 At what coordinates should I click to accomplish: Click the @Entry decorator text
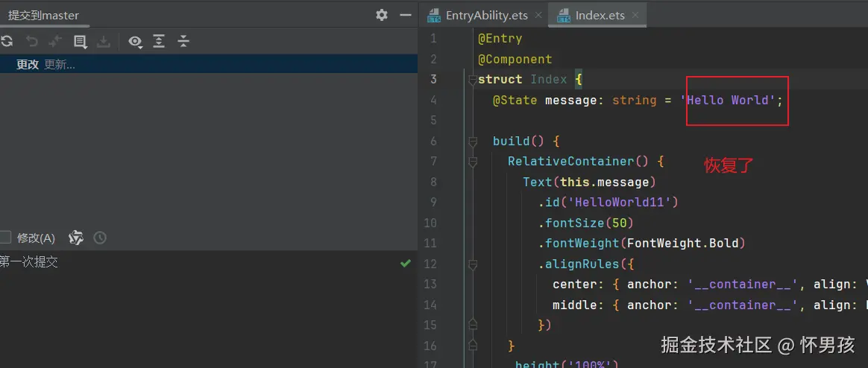[500, 39]
